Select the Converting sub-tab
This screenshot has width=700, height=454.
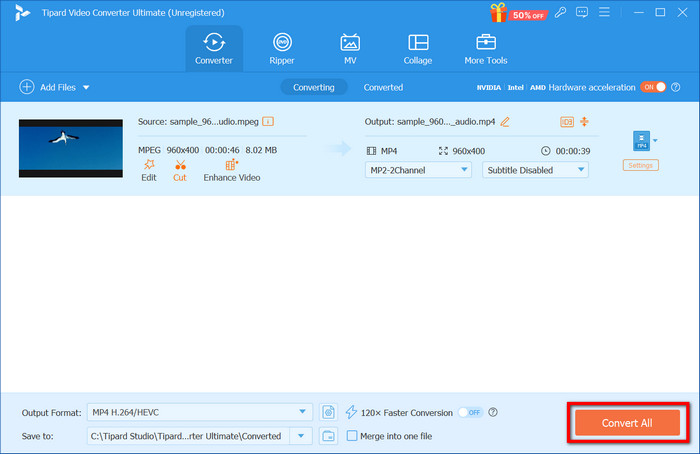pos(314,87)
